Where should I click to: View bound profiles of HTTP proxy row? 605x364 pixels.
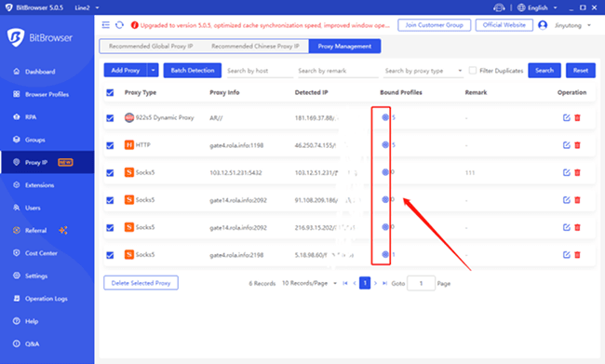point(385,144)
